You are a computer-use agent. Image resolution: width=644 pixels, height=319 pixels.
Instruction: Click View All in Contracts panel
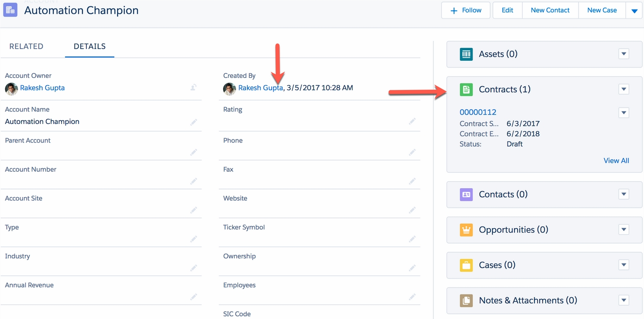(616, 161)
